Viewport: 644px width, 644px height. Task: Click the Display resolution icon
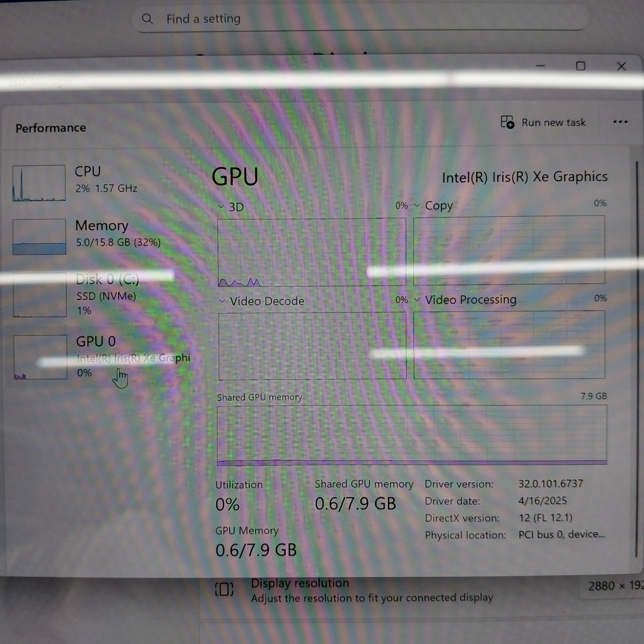pyautogui.click(x=224, y=589)
